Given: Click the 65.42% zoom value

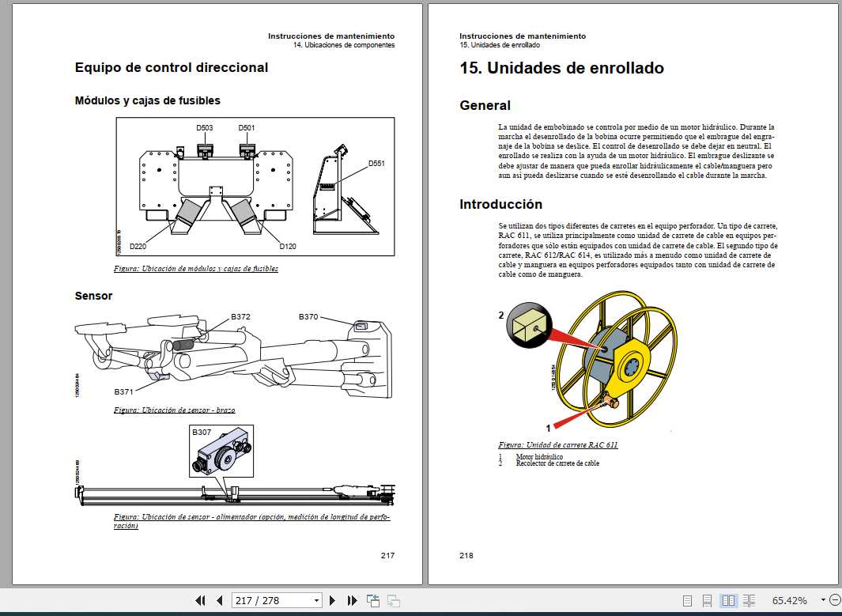Looking at the screenshot, I should pos(790,601).
